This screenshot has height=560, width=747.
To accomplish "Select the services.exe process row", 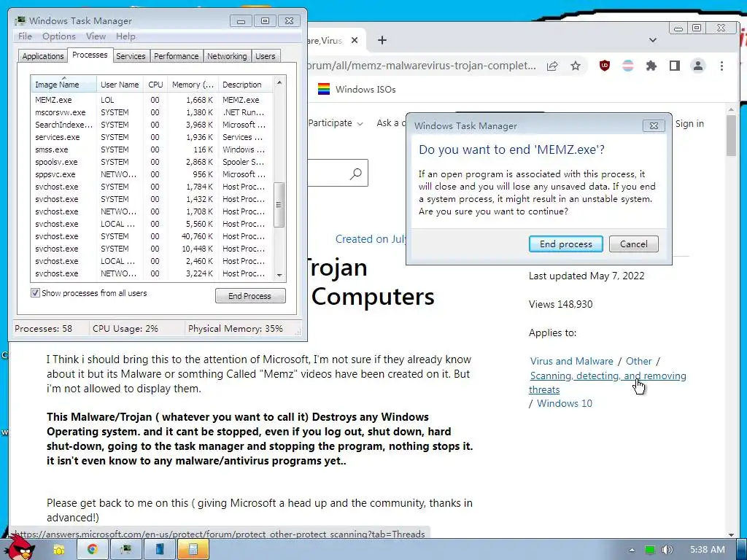I will [x=152, y=137].
